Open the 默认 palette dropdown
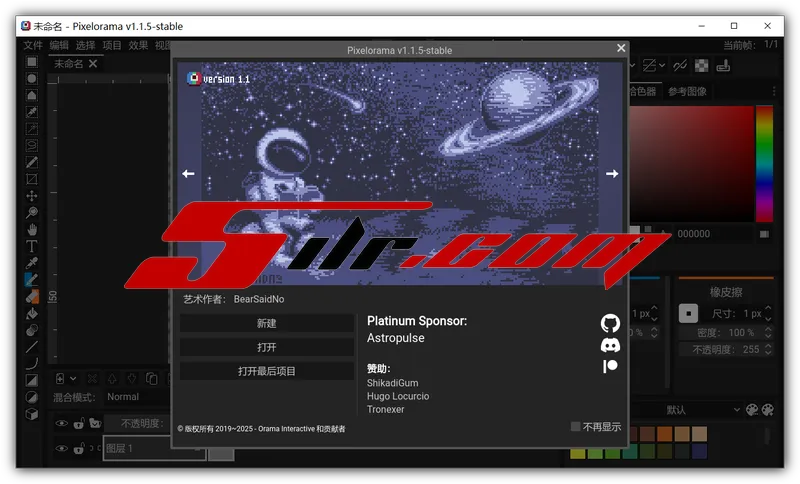800x484 pixels. (x=687, y=410)
